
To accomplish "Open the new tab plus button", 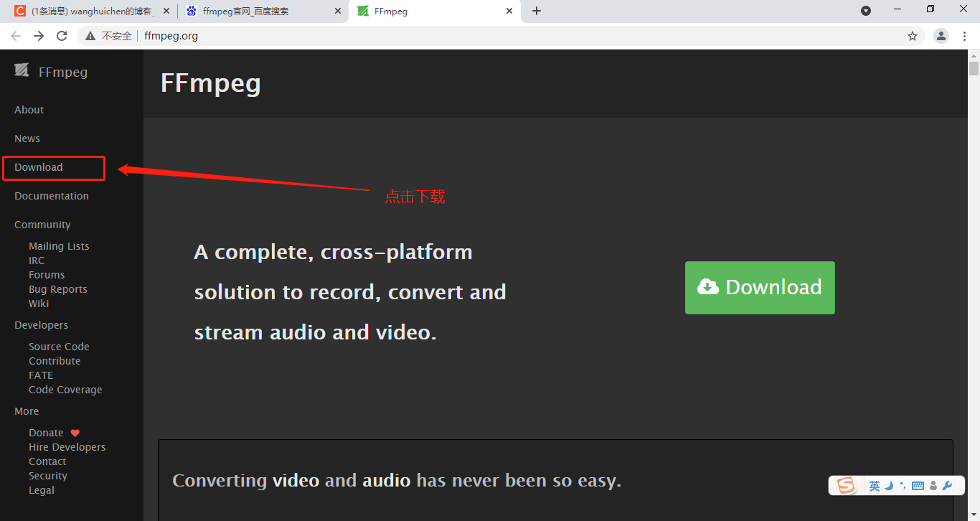I will click(537, 11).
